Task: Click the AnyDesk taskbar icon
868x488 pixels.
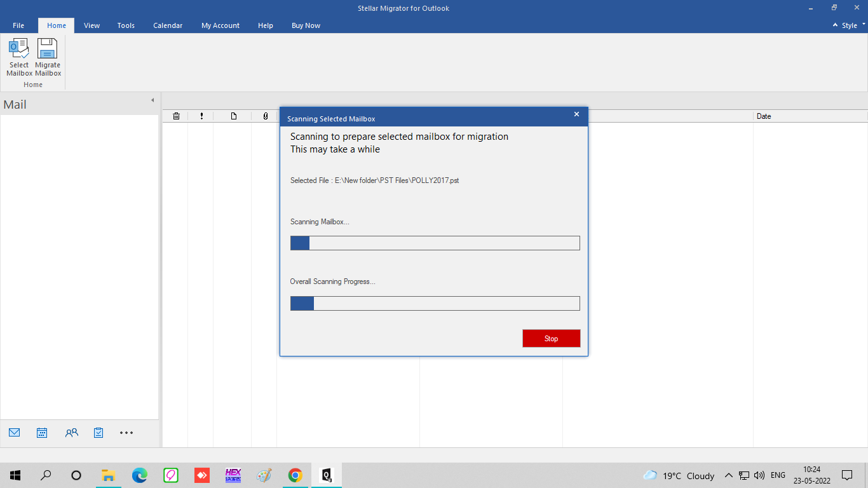Action: pos(201,475)
